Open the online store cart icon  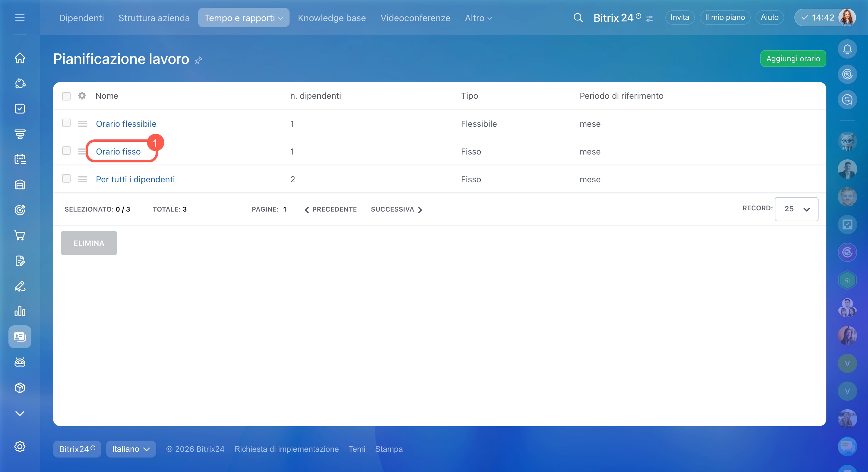click(20, 235)
